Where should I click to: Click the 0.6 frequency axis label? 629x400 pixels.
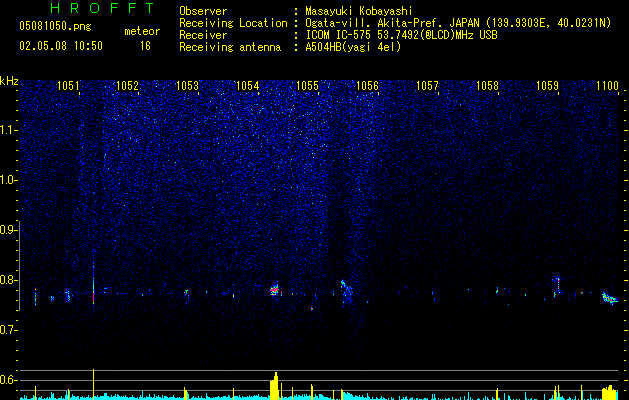7,380
